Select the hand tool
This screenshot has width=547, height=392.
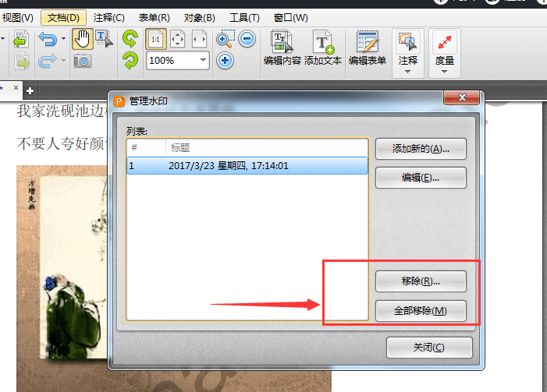(83, 39)
